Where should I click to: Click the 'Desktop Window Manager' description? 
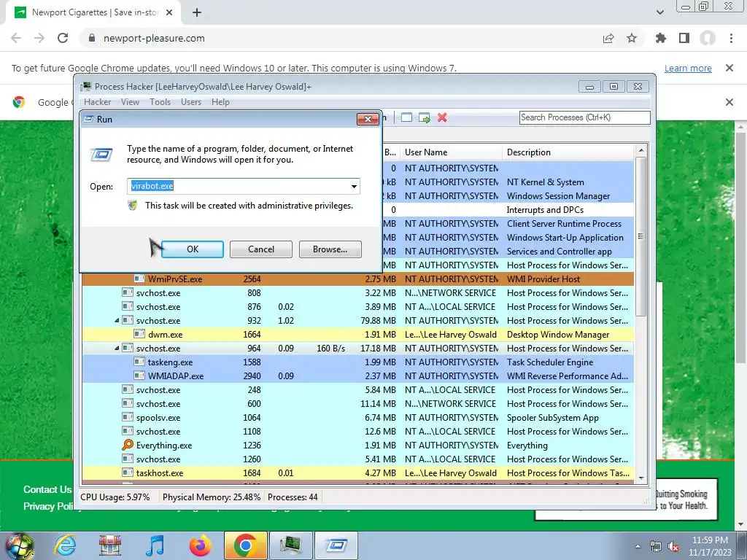[558, 334]
